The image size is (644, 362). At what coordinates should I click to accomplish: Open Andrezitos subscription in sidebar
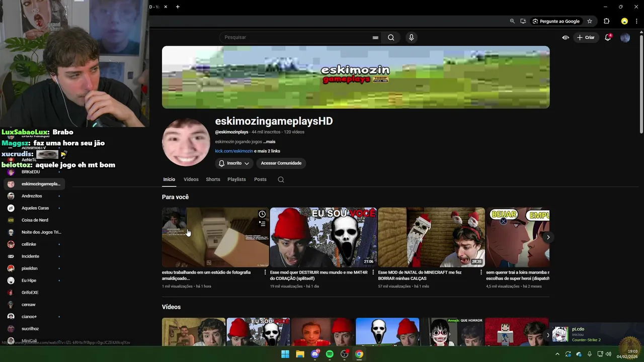coord(34,196)
